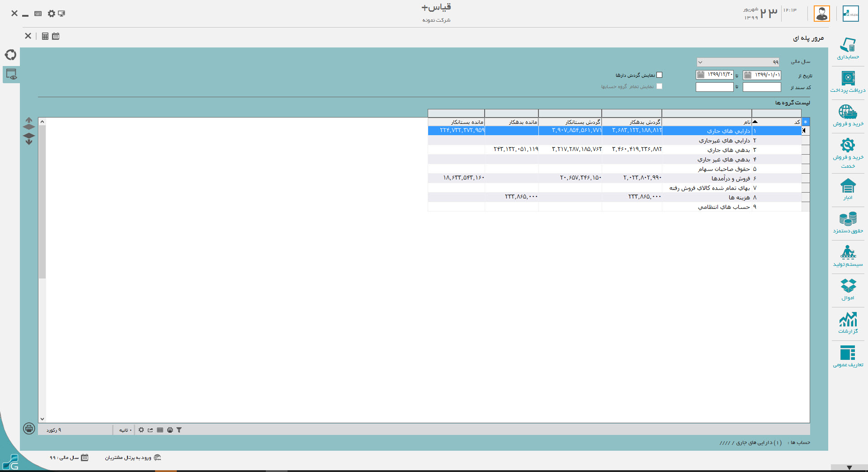Image resolution: width=868 pixels, height=472 pixels.
Task: Click the grid layout icon in grid footer
Action: pyautogui.click(x=160, y=430)
